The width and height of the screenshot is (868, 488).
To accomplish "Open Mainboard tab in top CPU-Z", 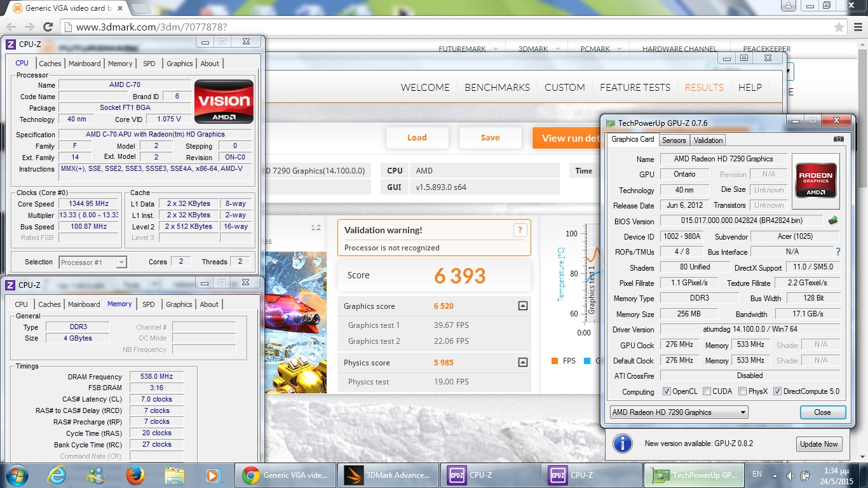I will click(85, 64).
